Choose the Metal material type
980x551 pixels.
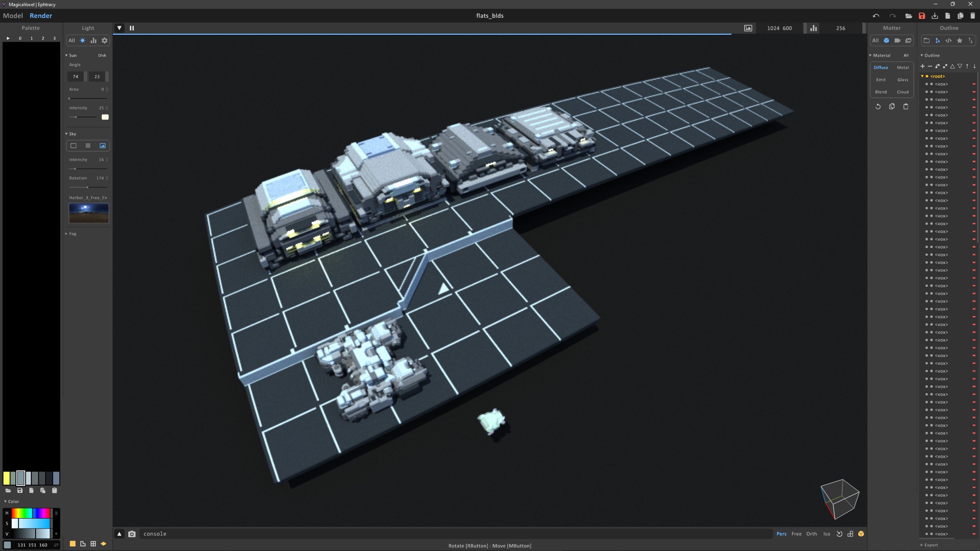point(903,67)
